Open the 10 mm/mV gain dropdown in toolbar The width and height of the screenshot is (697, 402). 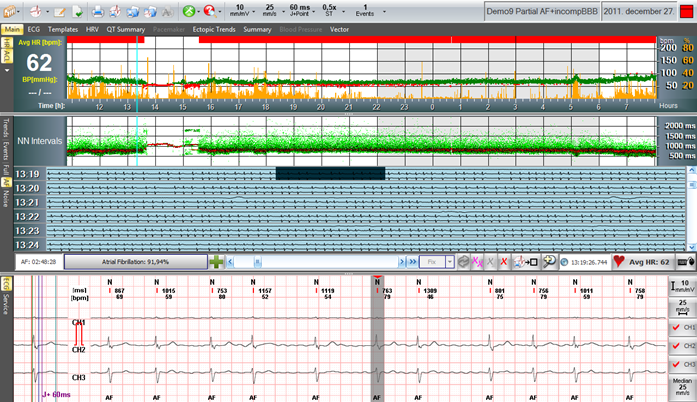click(x=254, y=12)
